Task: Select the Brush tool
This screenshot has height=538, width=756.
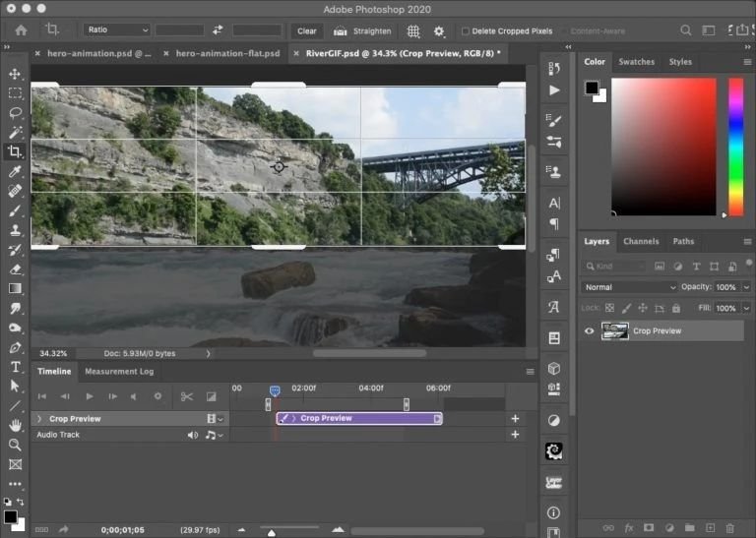Action: pos(15,210)
